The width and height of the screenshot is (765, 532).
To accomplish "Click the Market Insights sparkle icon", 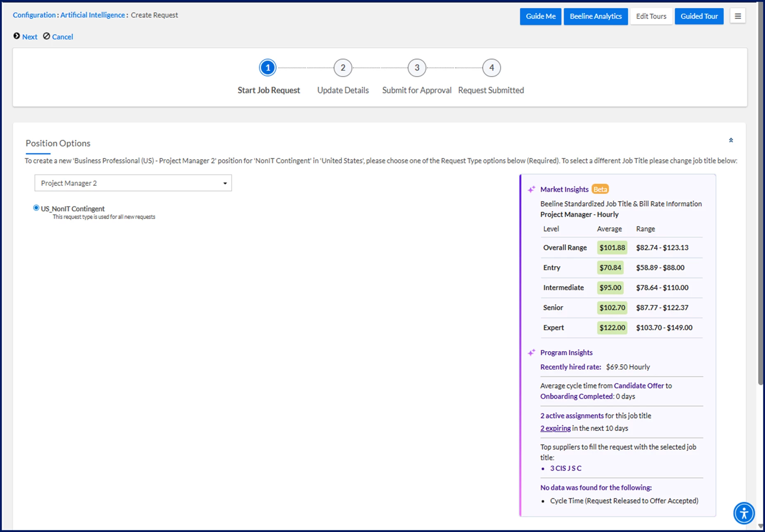I will 531,189.
